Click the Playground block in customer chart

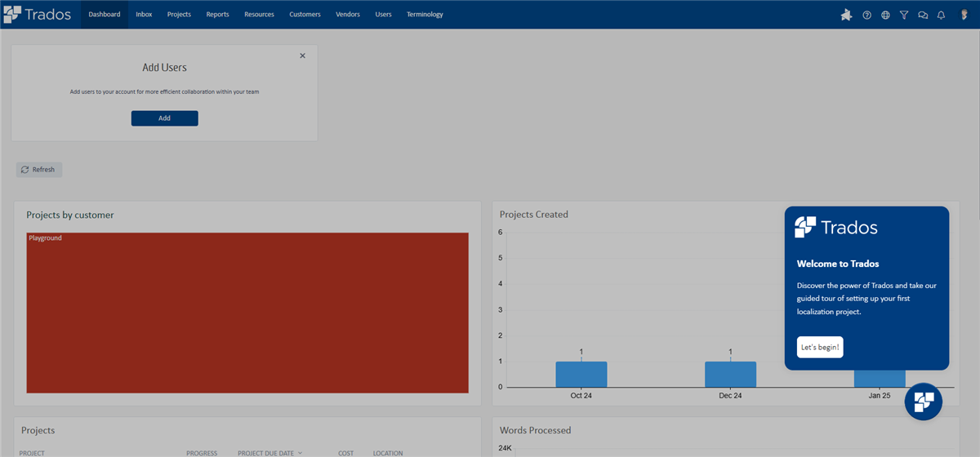coord(247,313)
